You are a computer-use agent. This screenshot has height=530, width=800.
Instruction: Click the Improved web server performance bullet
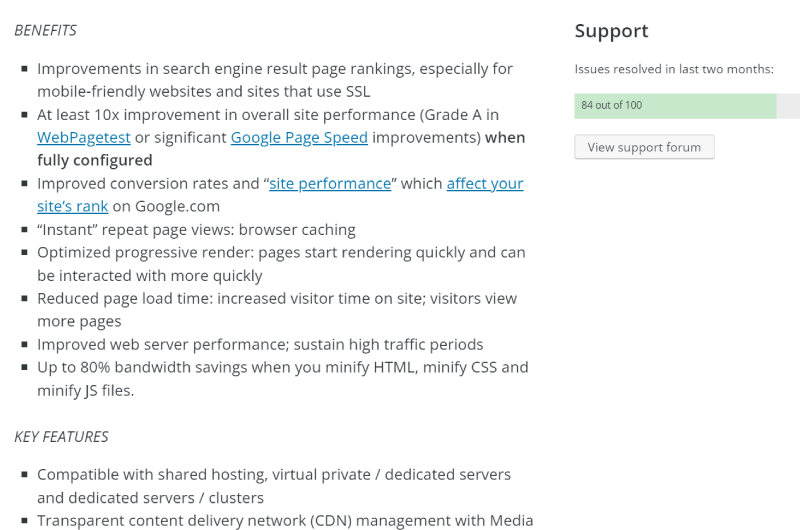coord(260,345)
